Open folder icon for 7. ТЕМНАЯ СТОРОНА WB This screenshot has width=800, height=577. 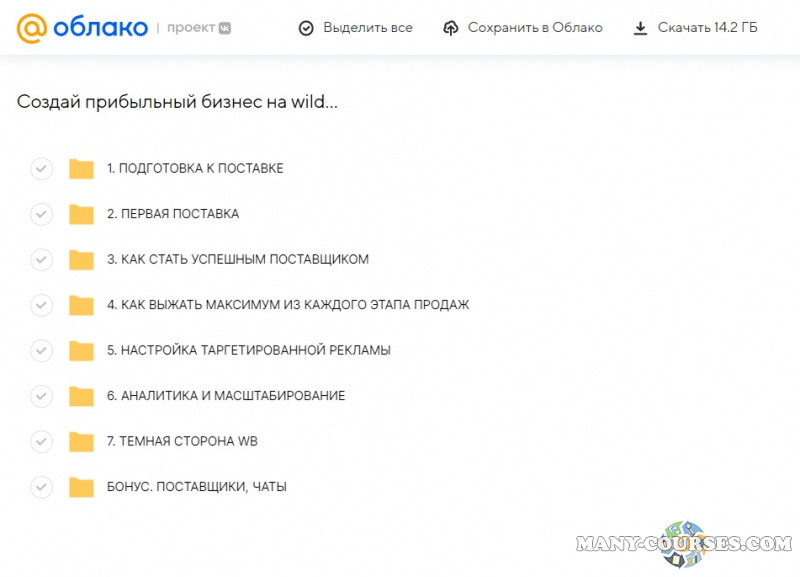click(x=81, y=441)
